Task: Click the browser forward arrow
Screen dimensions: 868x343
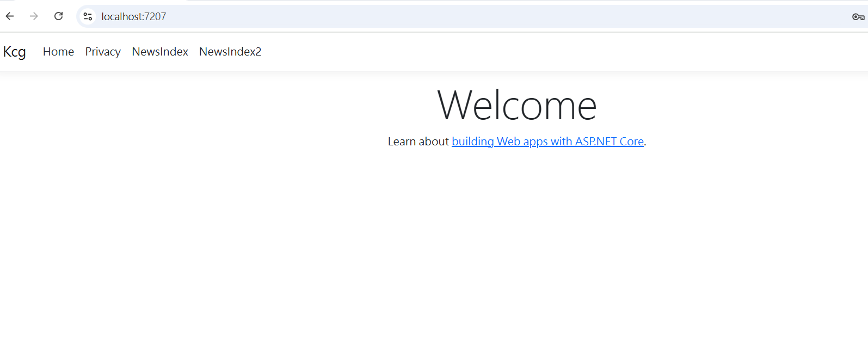Action: point(34,16)
